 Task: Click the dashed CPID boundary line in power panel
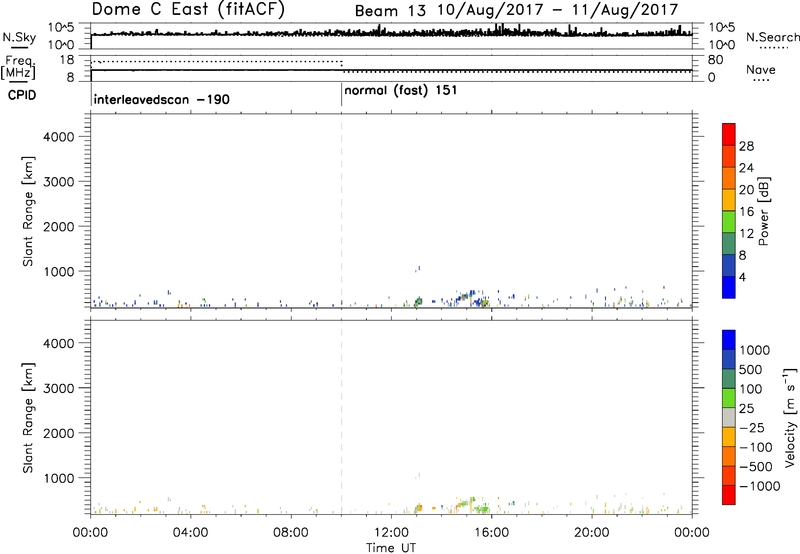341,211
